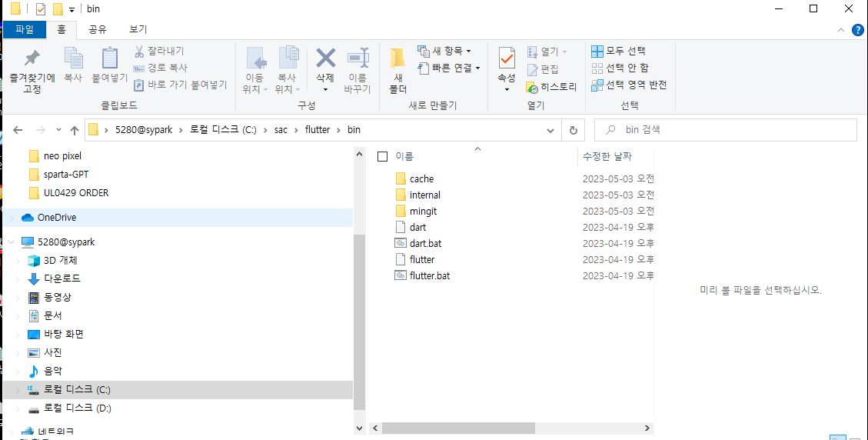Refresh the current folder

574,131
